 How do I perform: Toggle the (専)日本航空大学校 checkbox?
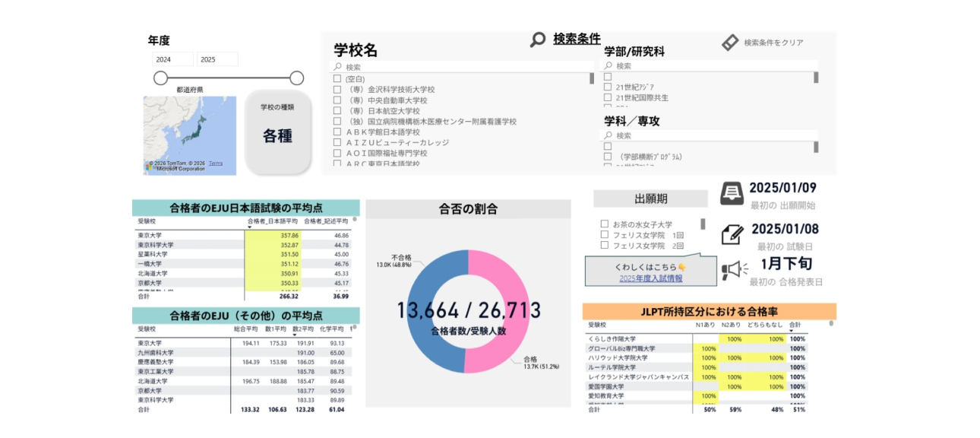[x=337, y=111]
